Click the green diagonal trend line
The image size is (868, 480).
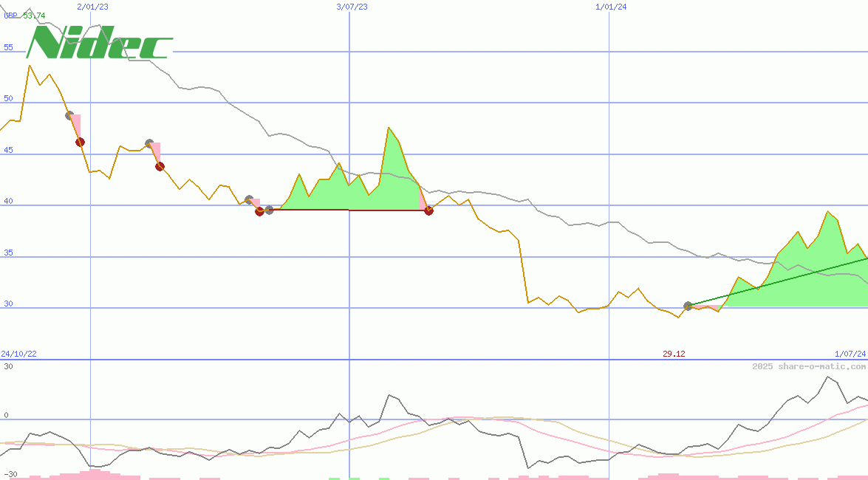click(x=776, y=283)
